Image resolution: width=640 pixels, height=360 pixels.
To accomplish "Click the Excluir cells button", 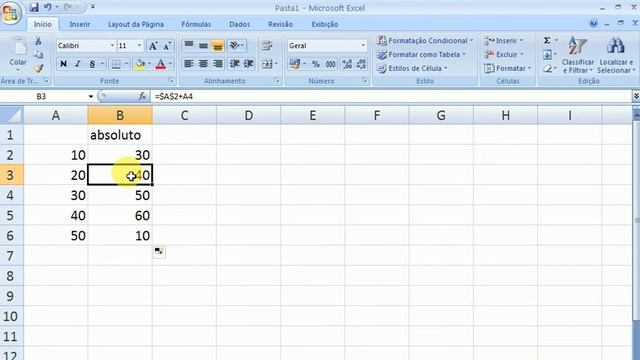I will tap(503, 54).
